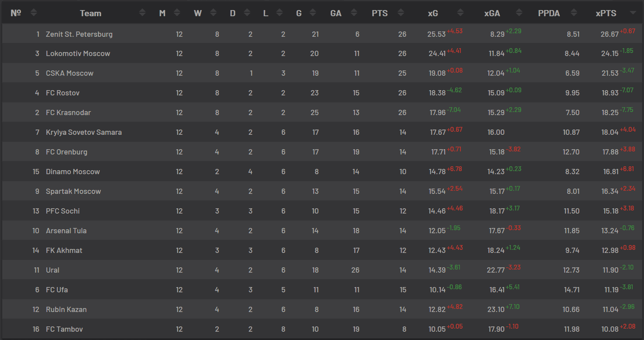
Task: Open Lokomotiv Moscow team page
Action: (x=78, y=53)
